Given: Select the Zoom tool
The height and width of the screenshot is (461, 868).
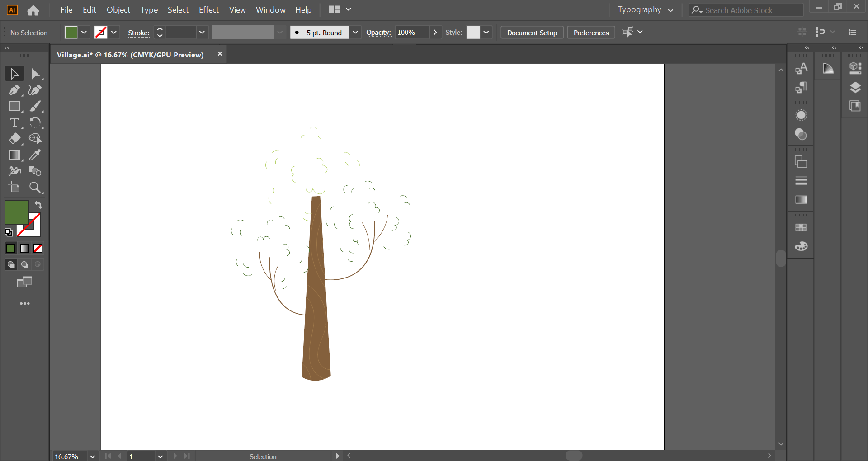Looking at the screenshot, I should coord(35,188).
